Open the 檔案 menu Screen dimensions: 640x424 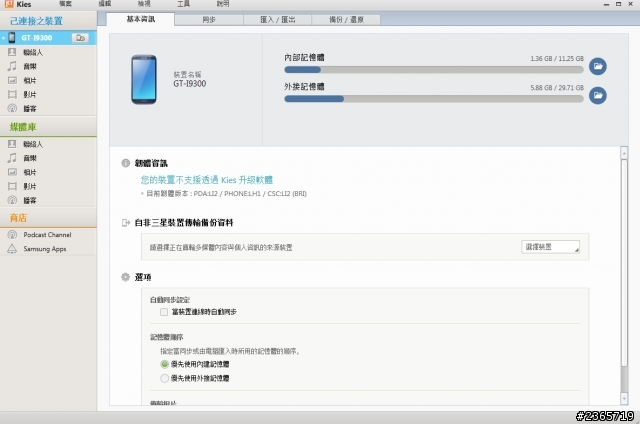pyautogui.click(x=65, y=4)
